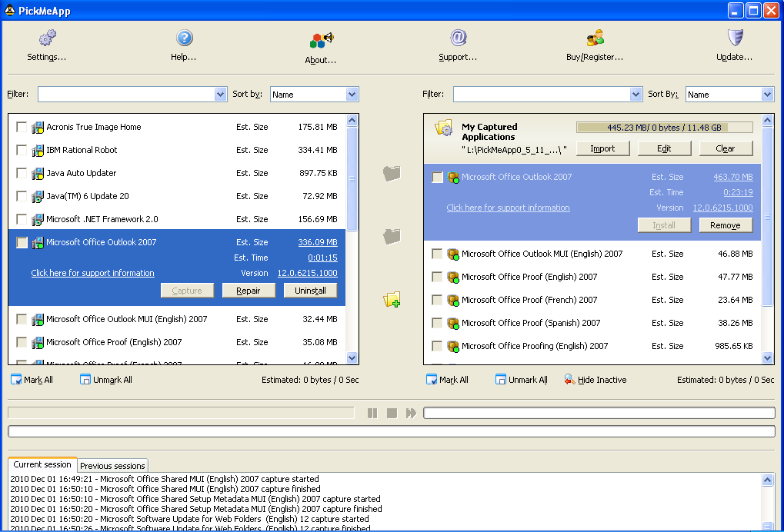Click the Help question mark icon
Screen dimensions: 784x532
click(x=184, y=38)
